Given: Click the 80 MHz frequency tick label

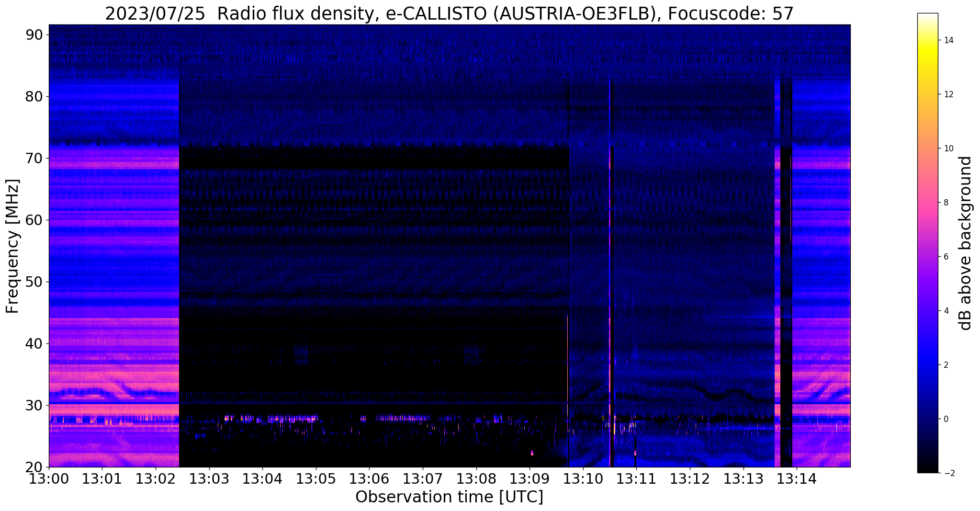Looking at the screenshot, I should (34, 96).
